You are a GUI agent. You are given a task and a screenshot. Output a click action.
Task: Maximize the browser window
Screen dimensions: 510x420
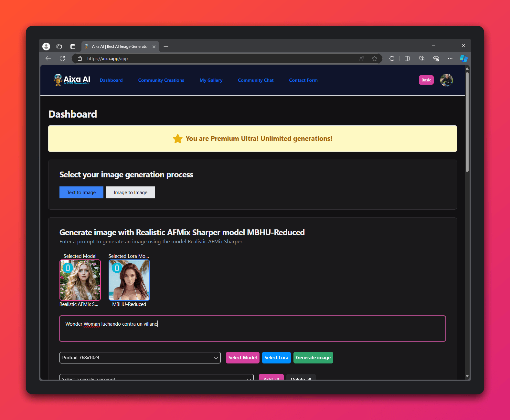[449, 46]
